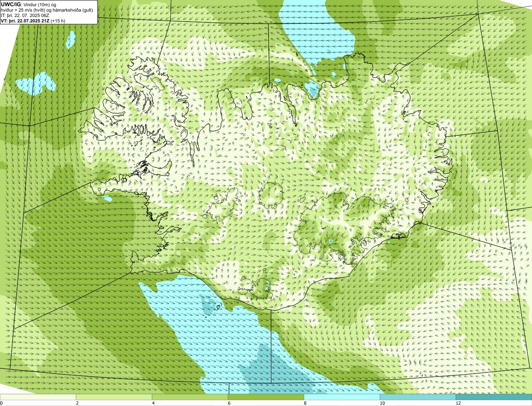The image size is (532, 406).
Task: Click the 'hviður > 25 m/s (hvítt)' description line
Action: pyautogui.click(x=47, y=10)
